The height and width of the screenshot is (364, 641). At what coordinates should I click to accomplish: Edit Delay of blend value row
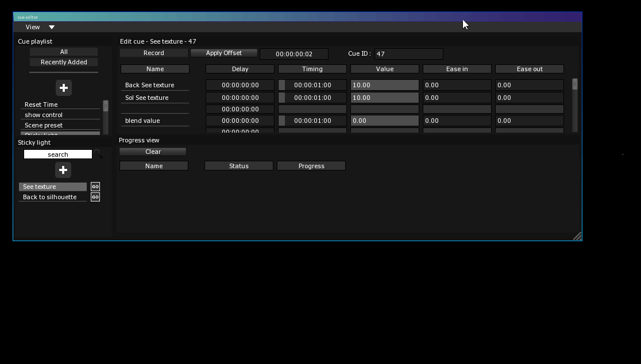(x=240, y=121)
